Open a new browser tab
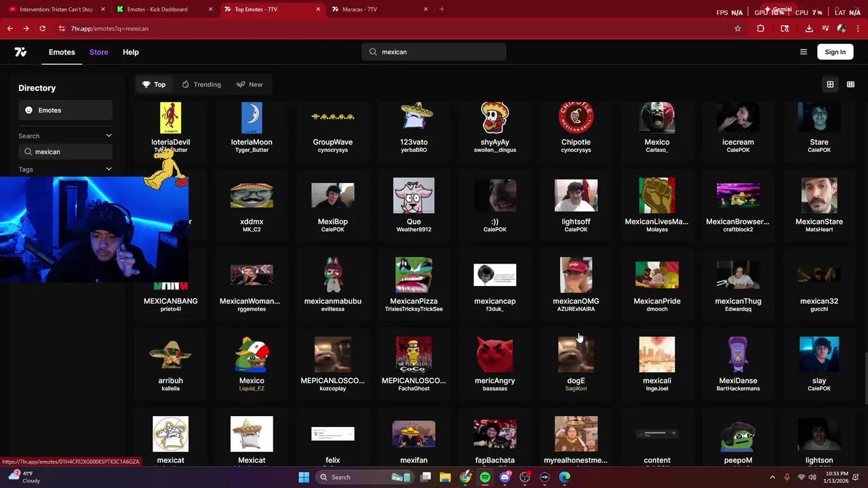The height and width of the screenshot is (488, 868). (x=442, y=9)
